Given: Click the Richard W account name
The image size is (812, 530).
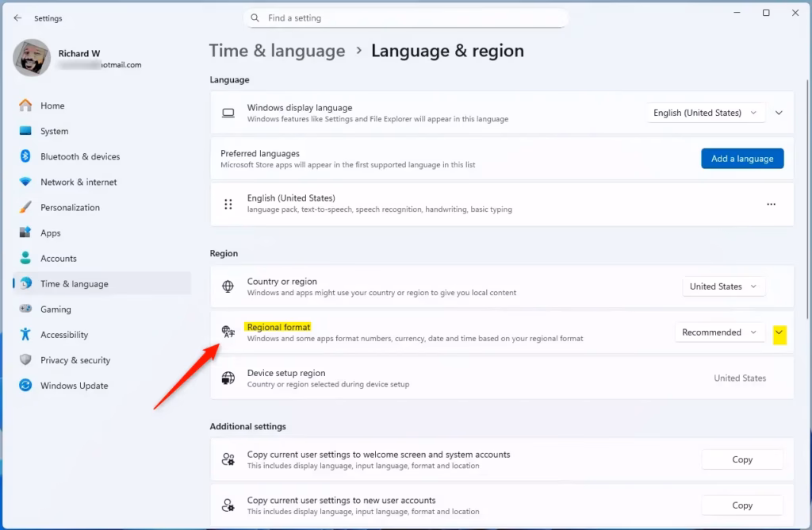Looking at the screenshot, I should (79, 53).
